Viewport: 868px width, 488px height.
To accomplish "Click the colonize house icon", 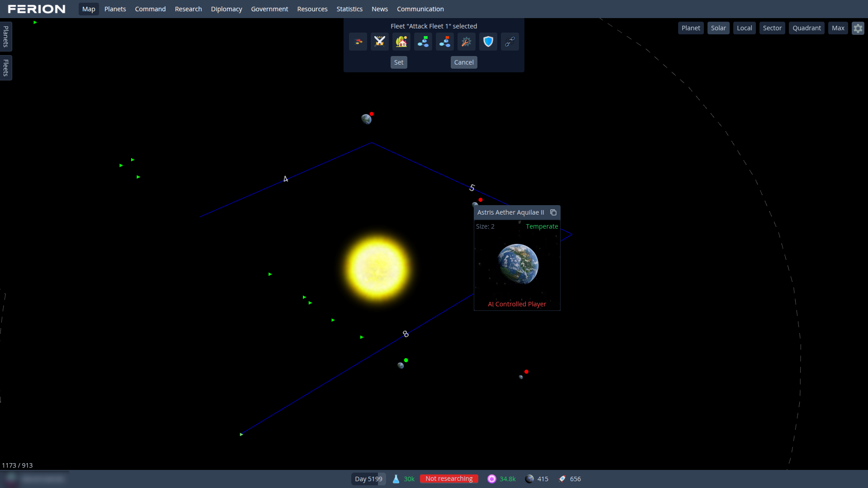I will [401, 42].
